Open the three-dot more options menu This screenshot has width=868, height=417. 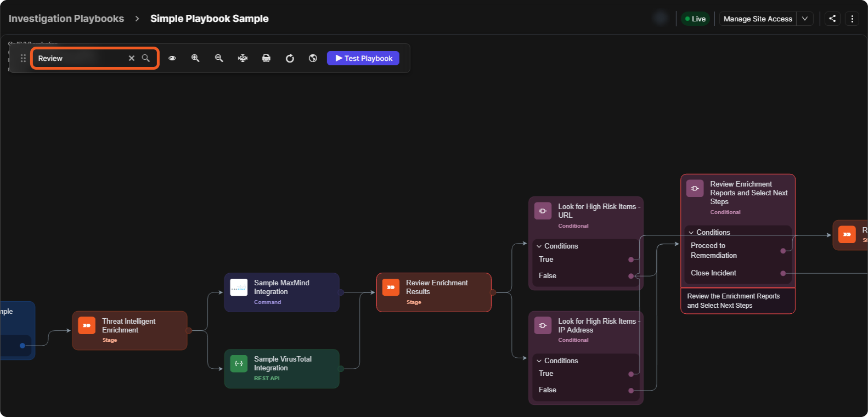point(852,19)
